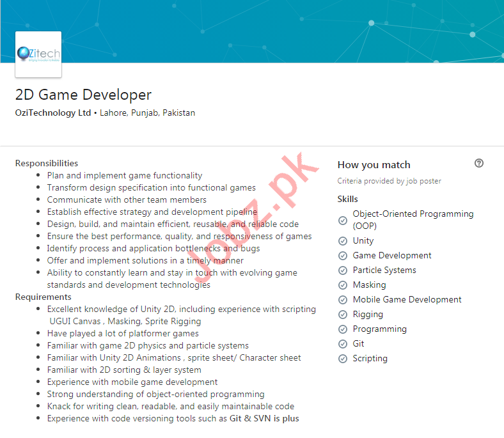
Task: Click the checkmark icon beside Unity
Action: pos(343,241)
